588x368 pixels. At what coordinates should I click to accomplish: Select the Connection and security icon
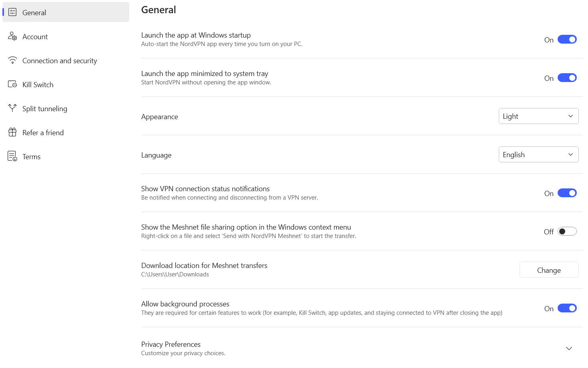[x=12, y=60]
